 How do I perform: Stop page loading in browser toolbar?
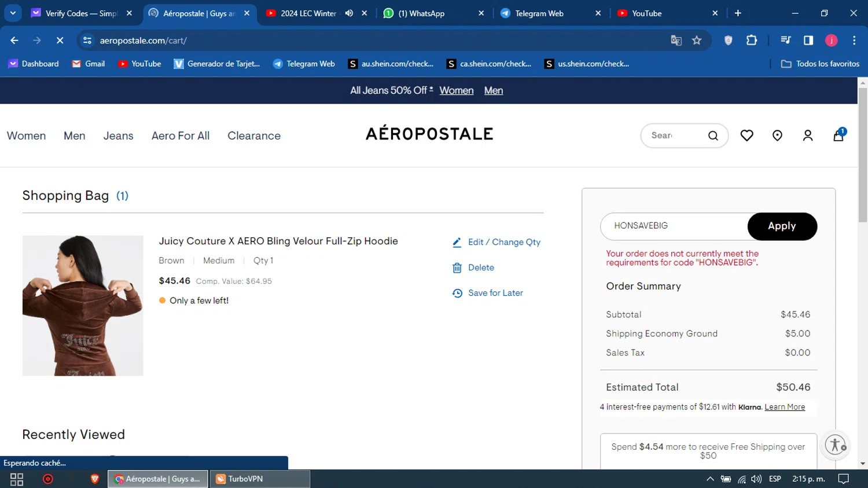pyautogui.click(x=60, y=41)
